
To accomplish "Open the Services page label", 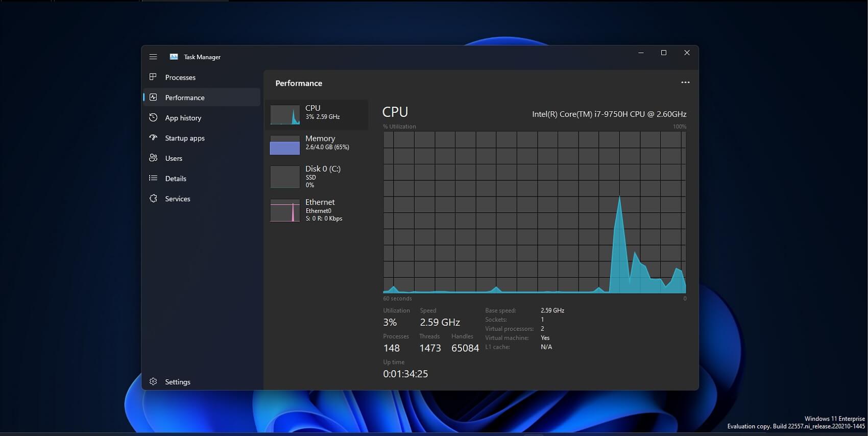I will [178, 199].
